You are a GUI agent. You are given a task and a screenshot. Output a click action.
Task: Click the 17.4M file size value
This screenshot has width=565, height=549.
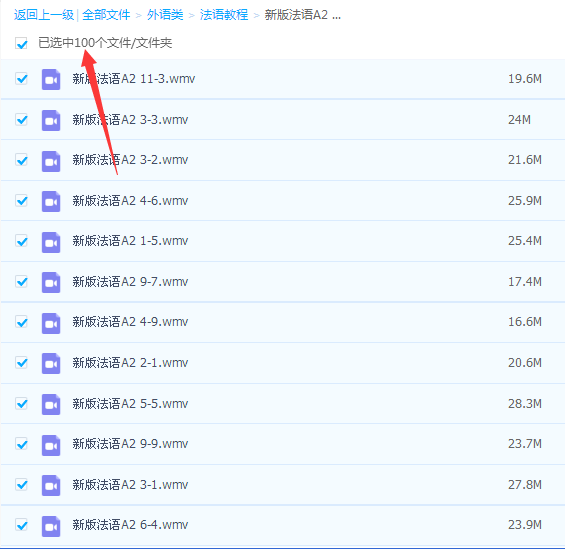click(525, 282)
